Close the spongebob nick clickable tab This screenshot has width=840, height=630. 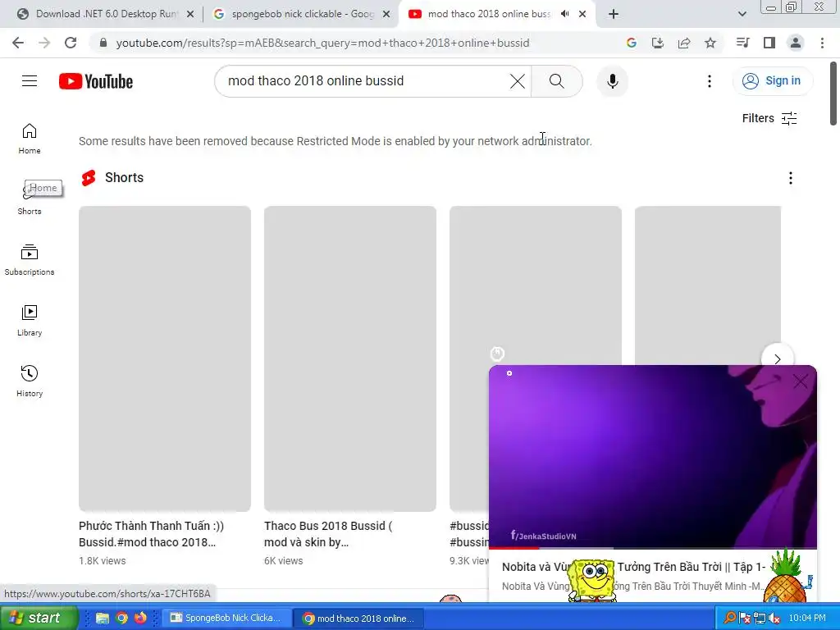coord(386,14)
